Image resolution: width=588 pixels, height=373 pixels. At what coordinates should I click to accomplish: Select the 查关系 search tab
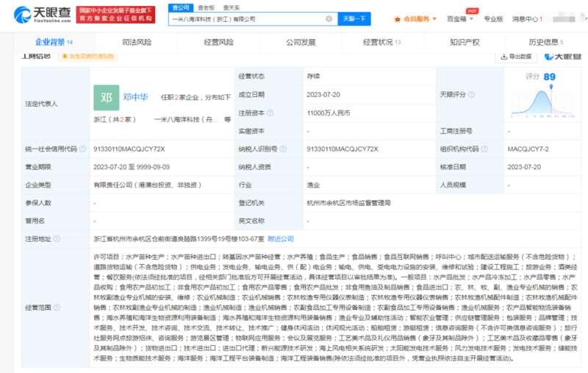tap(232, 7)
